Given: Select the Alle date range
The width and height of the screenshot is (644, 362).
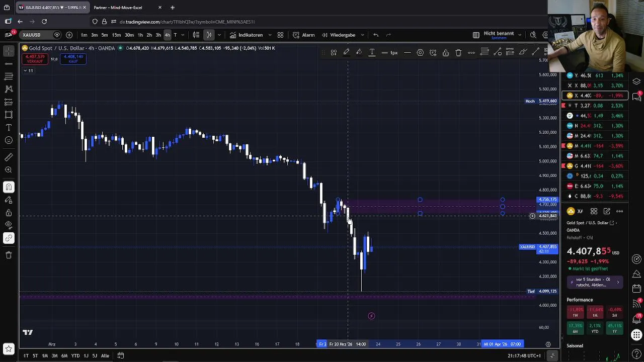Looking at the screenshot, I should click(105, 355).
